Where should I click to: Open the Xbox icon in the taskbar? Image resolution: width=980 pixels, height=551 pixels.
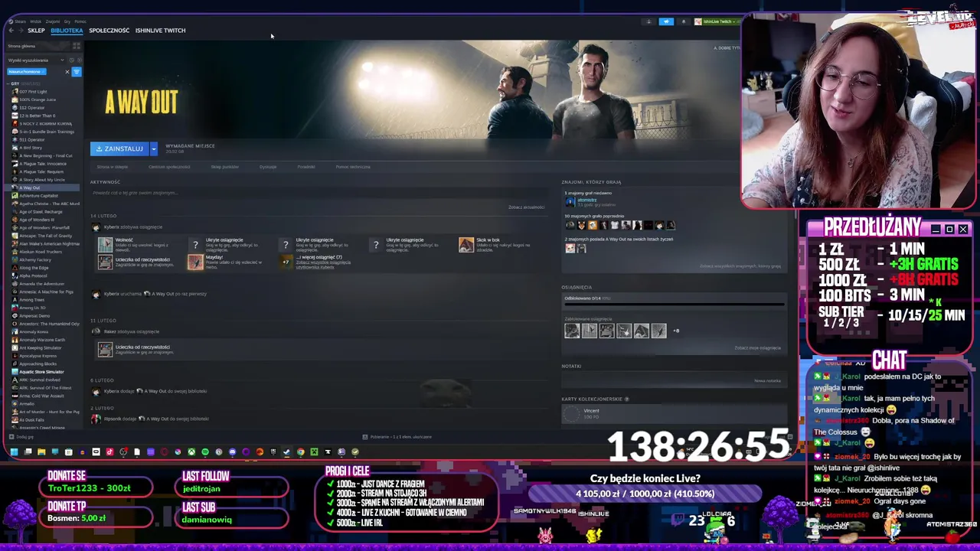click(191, 452)
